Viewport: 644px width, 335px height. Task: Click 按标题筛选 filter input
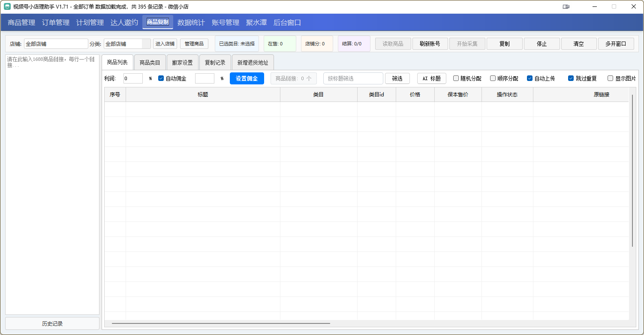click(x=353, y=78)
